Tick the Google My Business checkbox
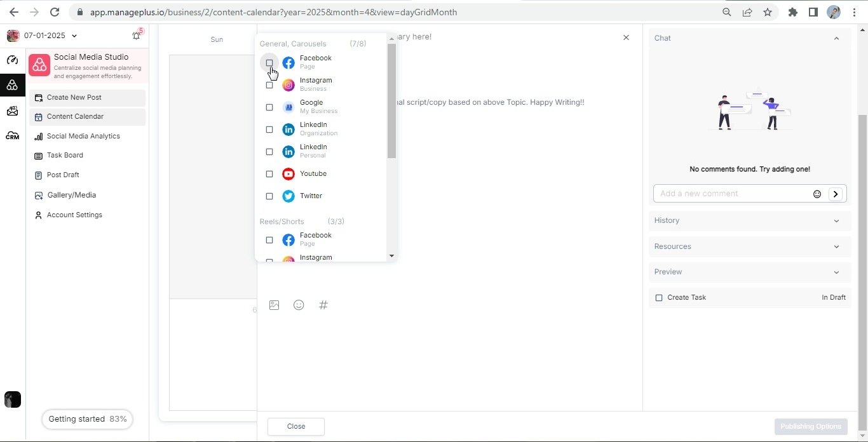Screen dimensions: 868x442 [269, 107]
